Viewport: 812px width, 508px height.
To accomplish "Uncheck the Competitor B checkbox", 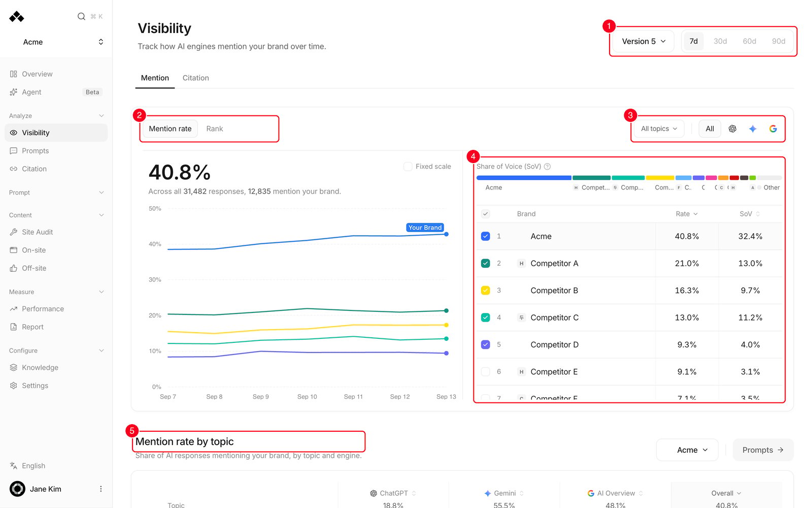I will (x=486, y=291).
